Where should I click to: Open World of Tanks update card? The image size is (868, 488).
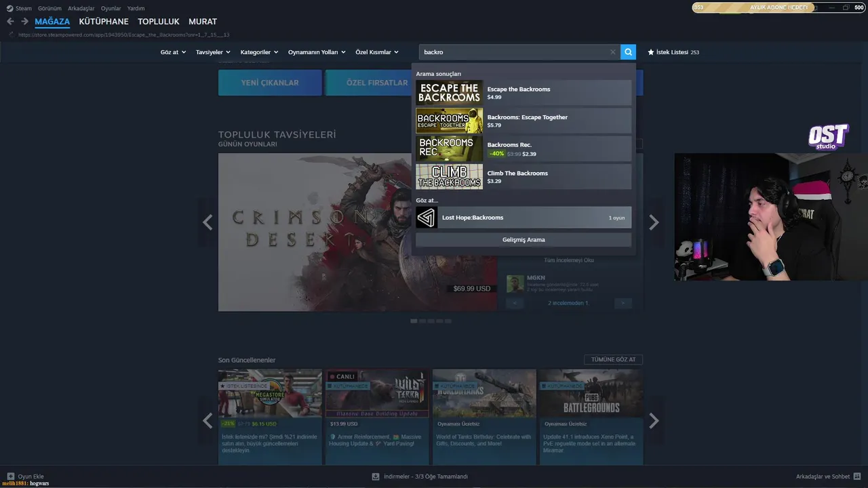click(484, 416)
